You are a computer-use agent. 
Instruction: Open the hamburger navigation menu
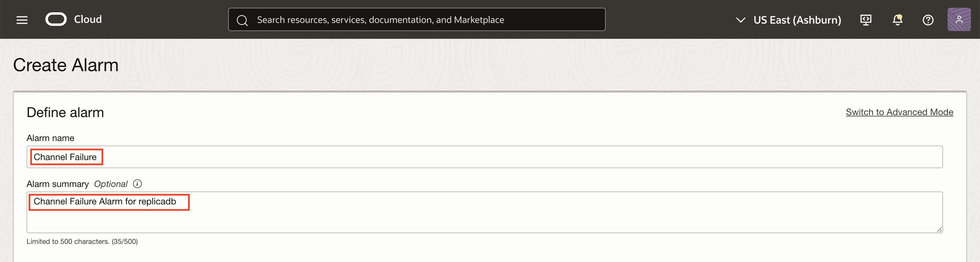(x=22, y=20)
